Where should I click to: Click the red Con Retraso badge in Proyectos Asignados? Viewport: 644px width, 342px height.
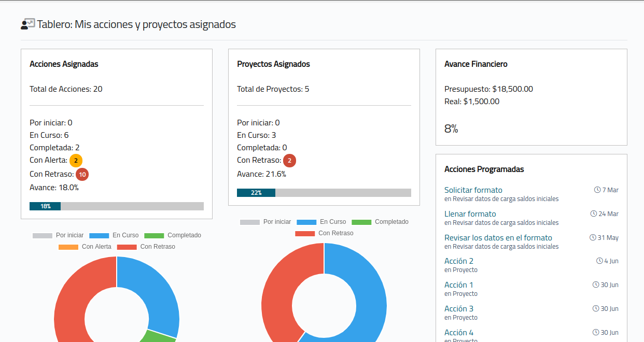[290, 161]
